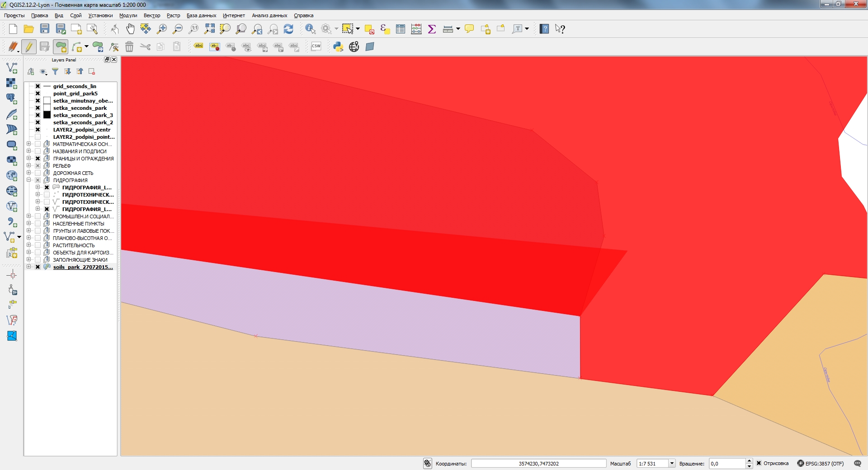868x470 pixels.
Task: Collapse the ГИДРОГРАФИЯ layer group
Action: click(x=28, y=180)
